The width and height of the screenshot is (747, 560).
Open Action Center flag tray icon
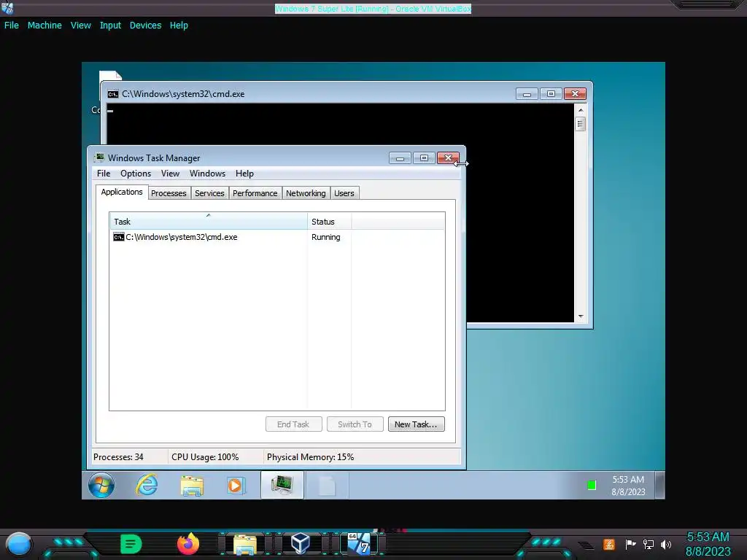(x=630, y=544)
